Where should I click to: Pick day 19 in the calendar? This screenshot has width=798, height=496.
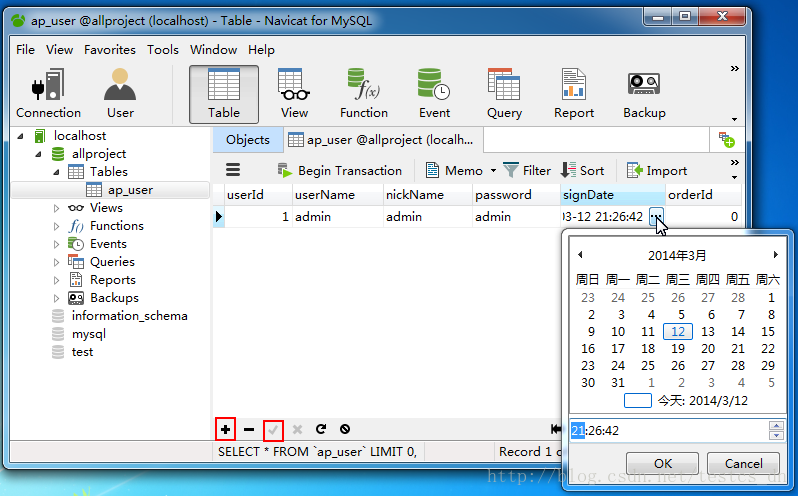coord(678,348)
